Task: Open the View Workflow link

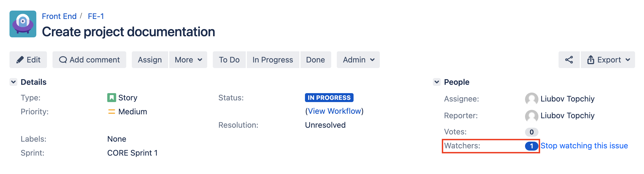Action: tap(335, 111)
